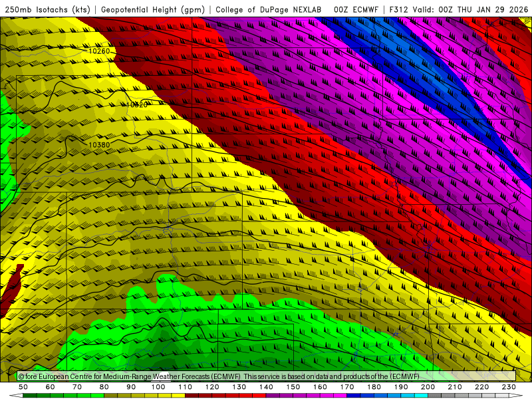Viewport: 532px width, 399px height.
Task: Click the 180 value on the color scale
Action: point(374,387)
